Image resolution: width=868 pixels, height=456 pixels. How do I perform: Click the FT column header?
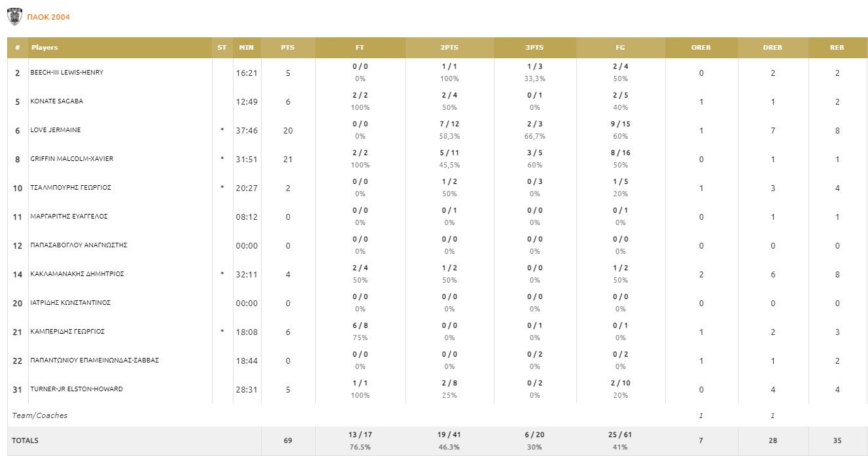pyautogui.click(x=360, y=48)
